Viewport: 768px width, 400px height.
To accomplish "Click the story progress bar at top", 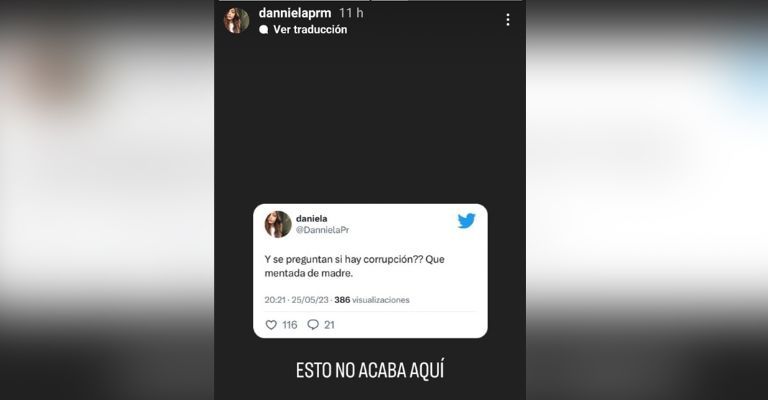I will coord(370,1).
